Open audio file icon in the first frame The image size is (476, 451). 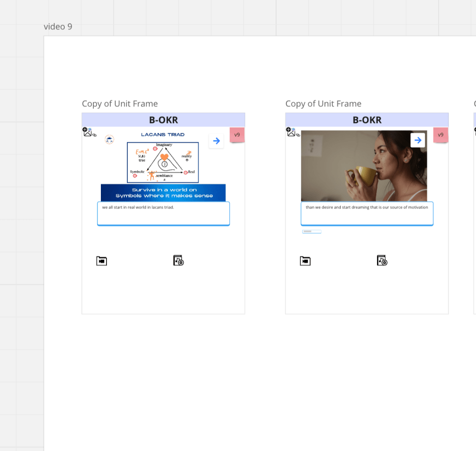pos(178,260)
